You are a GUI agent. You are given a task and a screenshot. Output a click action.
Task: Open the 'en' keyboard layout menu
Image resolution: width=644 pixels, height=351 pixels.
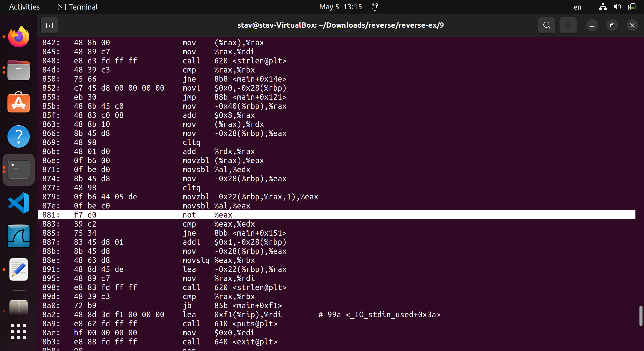(577, 7)
